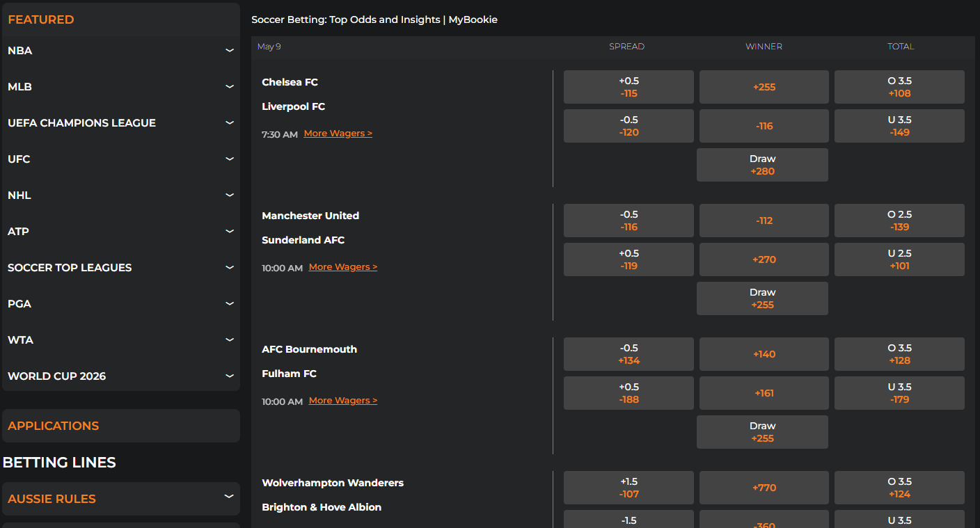
Task: Bet Fulham FC spread +0.5 -188
Action: pos(629,393)
